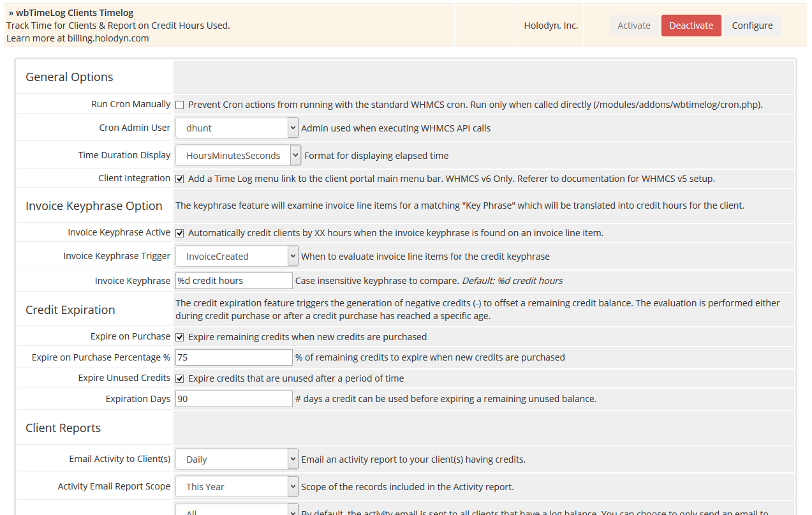This screenshot has width=812, height=515.
Task: Click the 'Expire Unused Credits' label
Action: pyautogui.click(x=124, y=378)
